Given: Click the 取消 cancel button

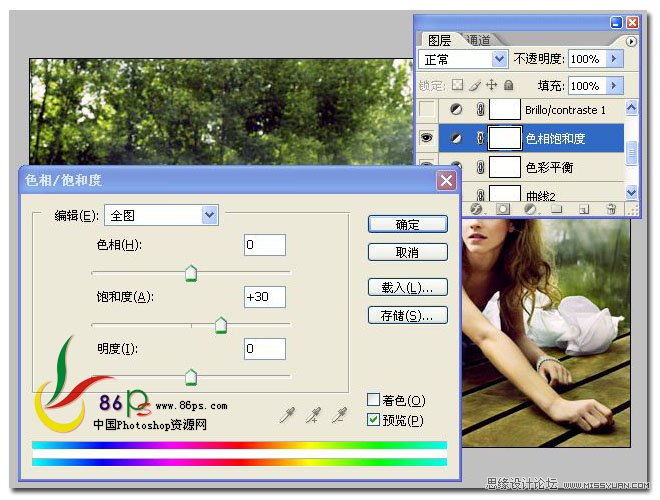Looking at the screenshot, I should [407, 252].
